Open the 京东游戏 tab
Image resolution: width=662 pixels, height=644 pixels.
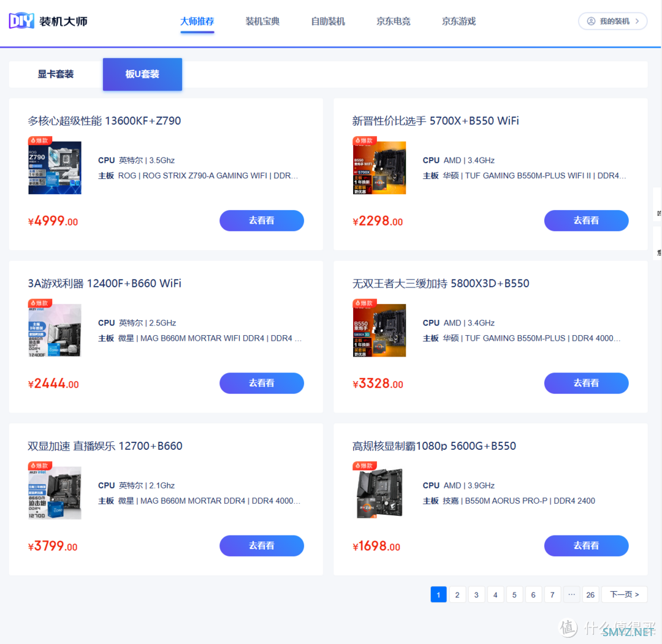pos(459,21)
